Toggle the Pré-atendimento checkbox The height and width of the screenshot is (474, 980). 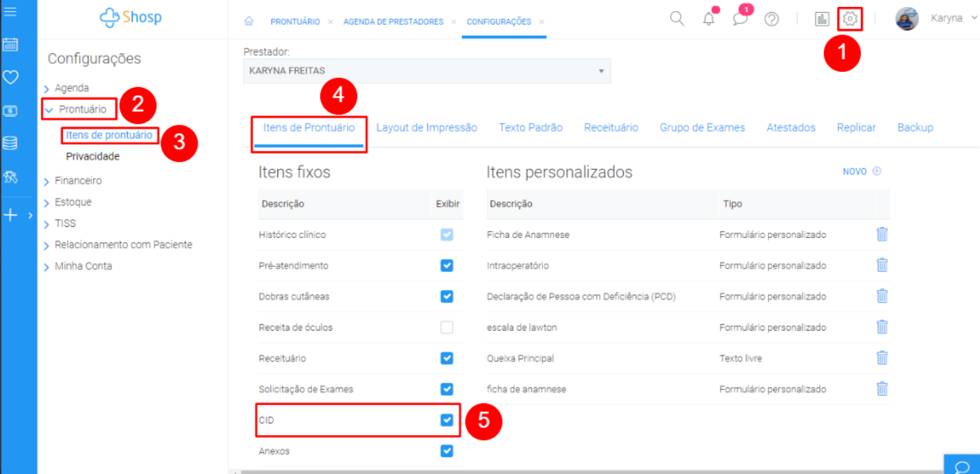447,265
